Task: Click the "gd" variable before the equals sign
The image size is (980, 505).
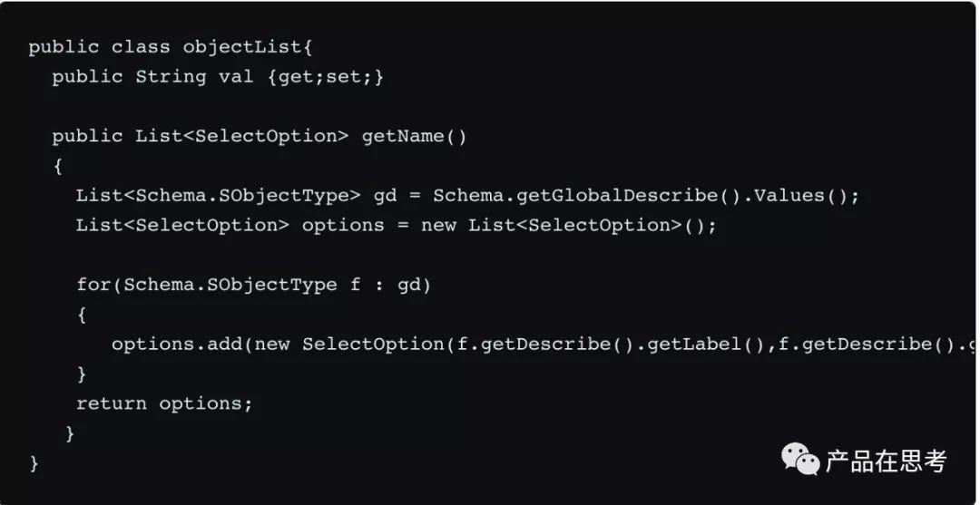Action: pos(385,196)
